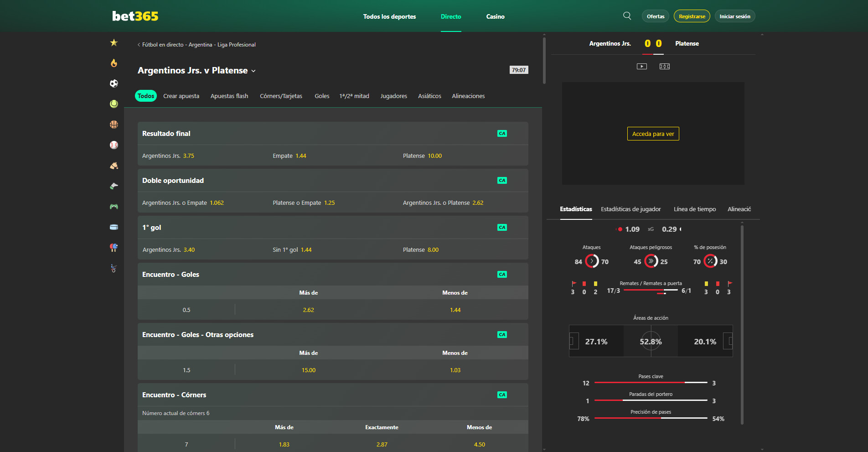Click the CA badge on Encuentro - Goles
The image size is (868, 452).
pos(502,275)
